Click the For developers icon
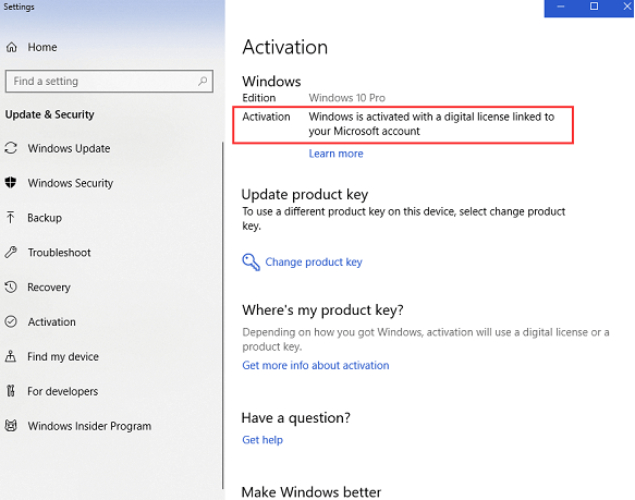 pyautogui.click(x=12, y=391)
